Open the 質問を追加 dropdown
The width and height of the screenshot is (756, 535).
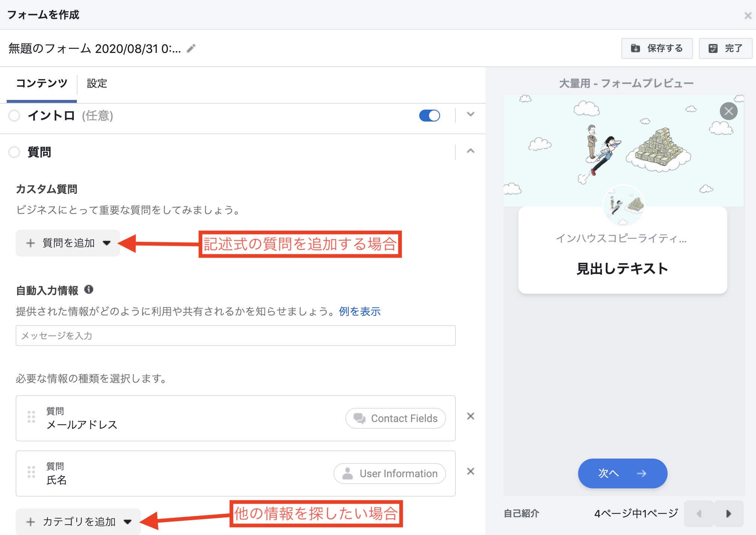[68, 243]
